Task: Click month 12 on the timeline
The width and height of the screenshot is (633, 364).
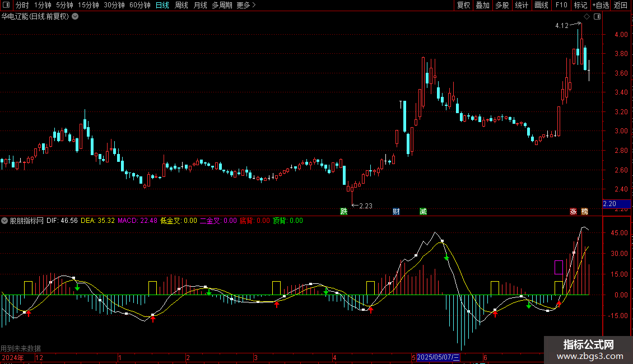Action: click(x=39, y=357)
